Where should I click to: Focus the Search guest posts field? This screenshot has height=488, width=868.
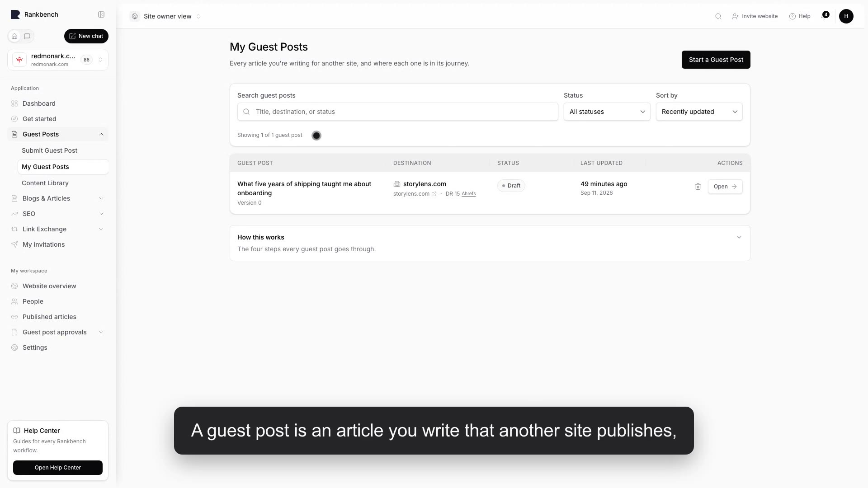pyautogui.click(x=397, y=112)
